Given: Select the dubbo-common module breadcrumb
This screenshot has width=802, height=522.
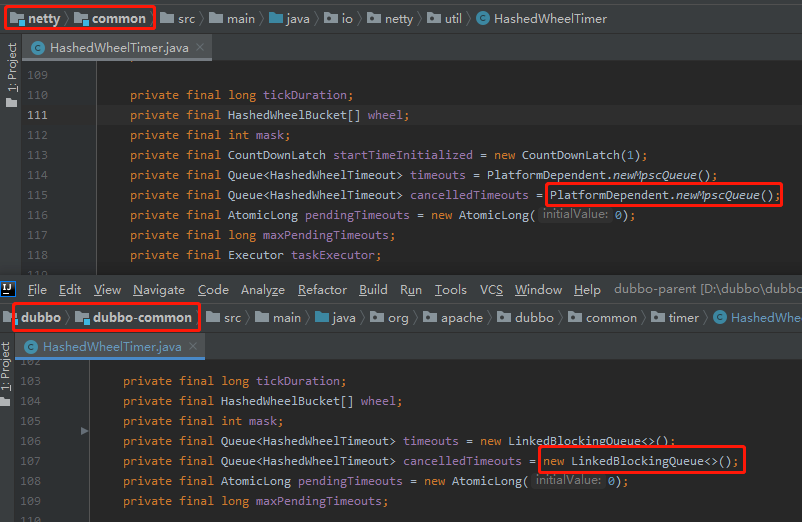Looking at the screenshot, I should [133, 317].
